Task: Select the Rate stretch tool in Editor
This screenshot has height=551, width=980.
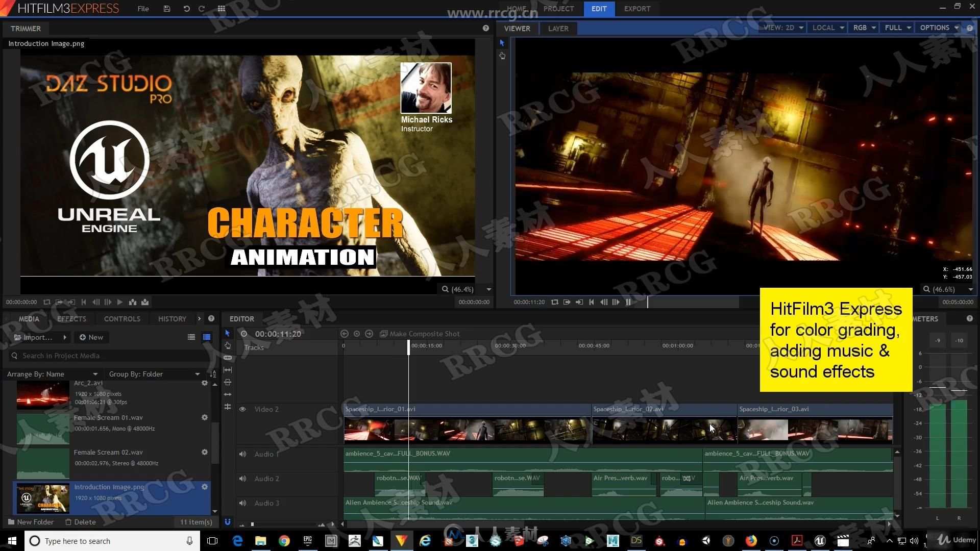Action: point(228,407)
